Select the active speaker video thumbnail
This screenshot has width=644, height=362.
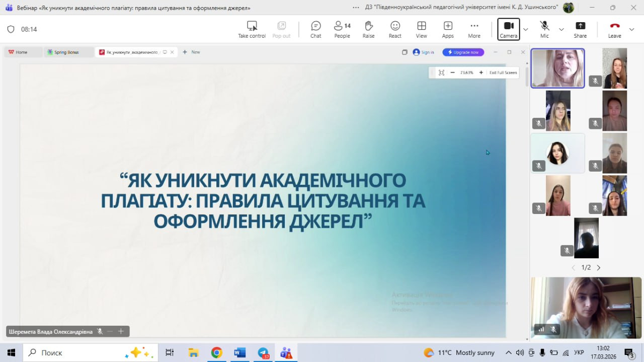pos(557,68)
